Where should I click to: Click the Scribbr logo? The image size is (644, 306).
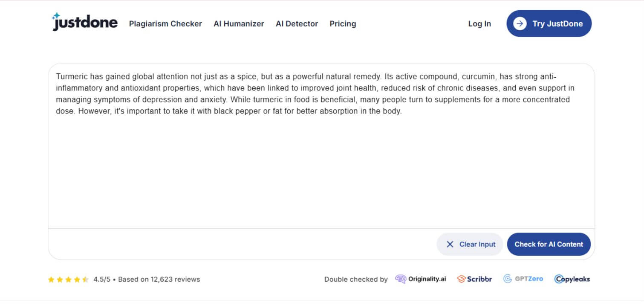coord(474,279)
